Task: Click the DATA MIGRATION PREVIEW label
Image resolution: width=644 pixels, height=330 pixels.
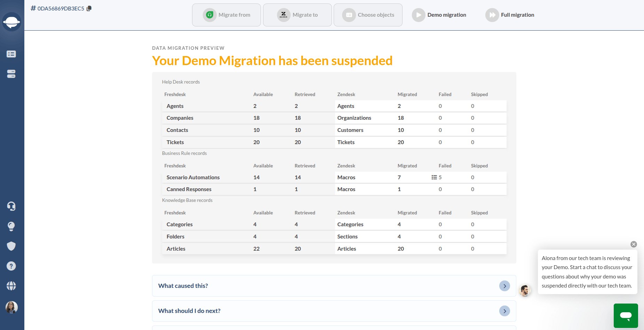Action: coord(188,48)
